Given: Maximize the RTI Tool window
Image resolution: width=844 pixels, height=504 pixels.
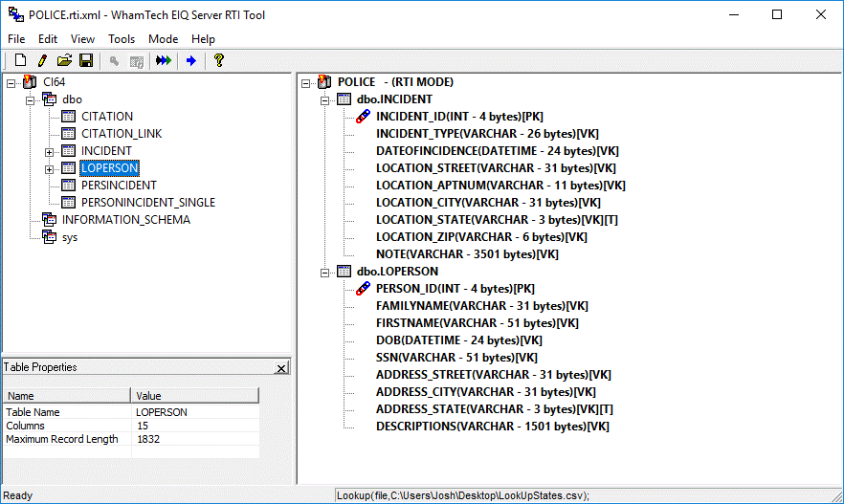Looking at the screenshot, I should (x=777, y=14).
